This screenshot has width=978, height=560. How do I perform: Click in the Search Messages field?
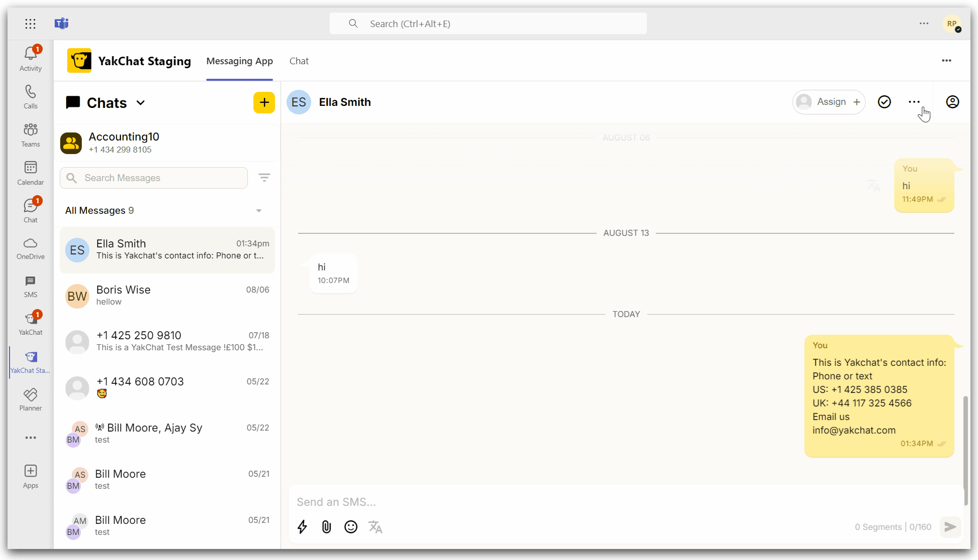pyautogui.click(x=154, y=178)
